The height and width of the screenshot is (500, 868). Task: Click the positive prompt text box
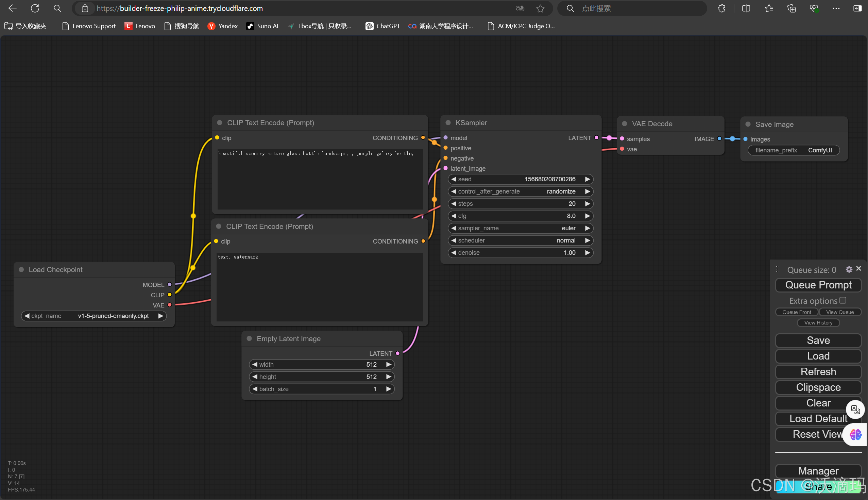point(320,179)
